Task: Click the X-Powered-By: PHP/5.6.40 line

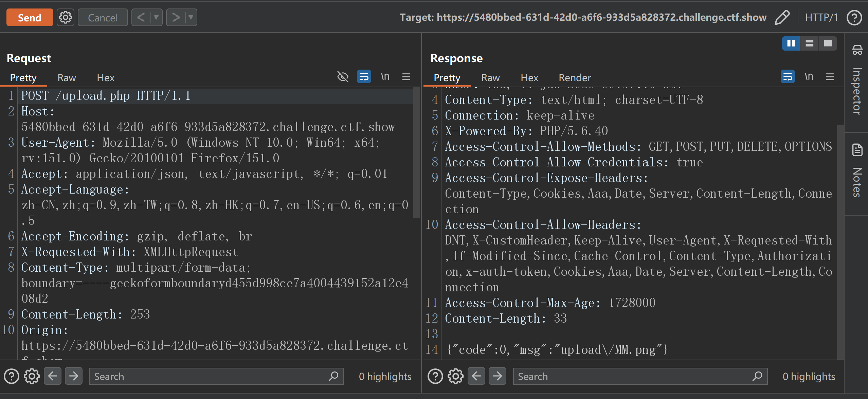Action: 526,131
